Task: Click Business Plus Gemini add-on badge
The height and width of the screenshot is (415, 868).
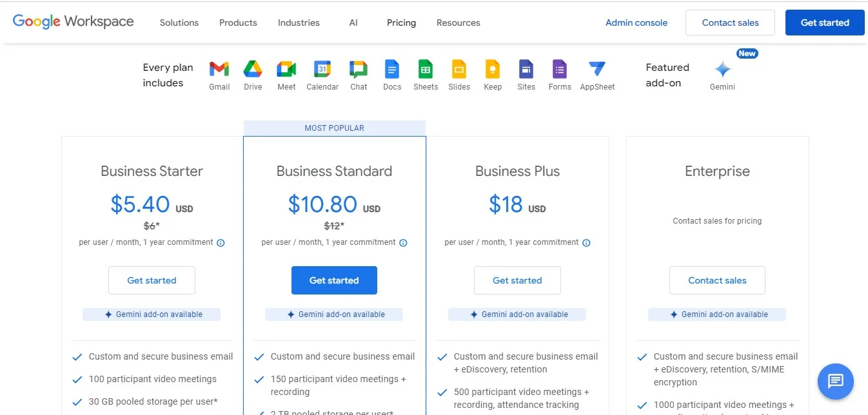Action: click(517, 314)
